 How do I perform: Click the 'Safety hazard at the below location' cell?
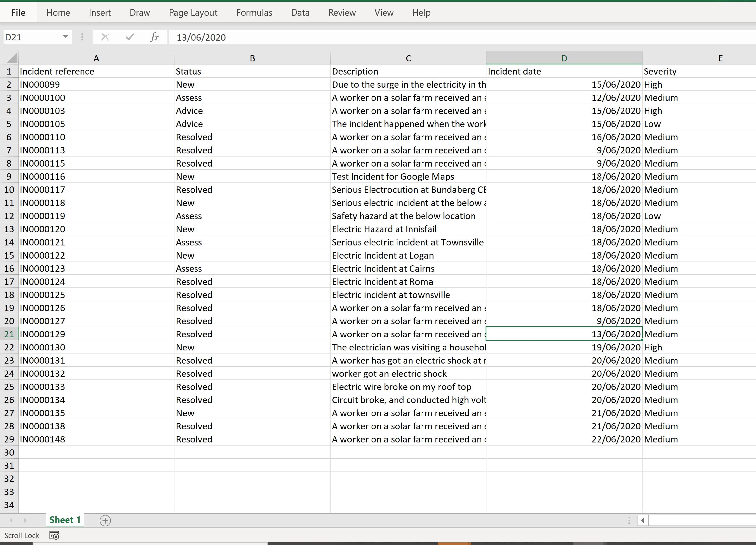click(408, 216)
